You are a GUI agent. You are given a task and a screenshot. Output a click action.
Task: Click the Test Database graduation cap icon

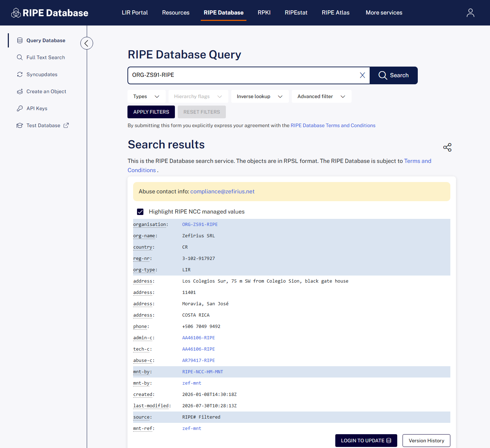pos(20,125)
